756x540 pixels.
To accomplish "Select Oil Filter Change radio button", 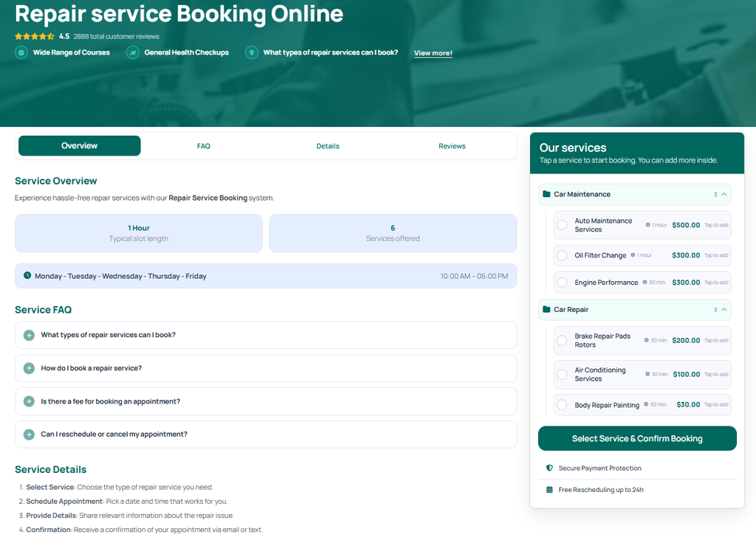I will tap(562, 255).
